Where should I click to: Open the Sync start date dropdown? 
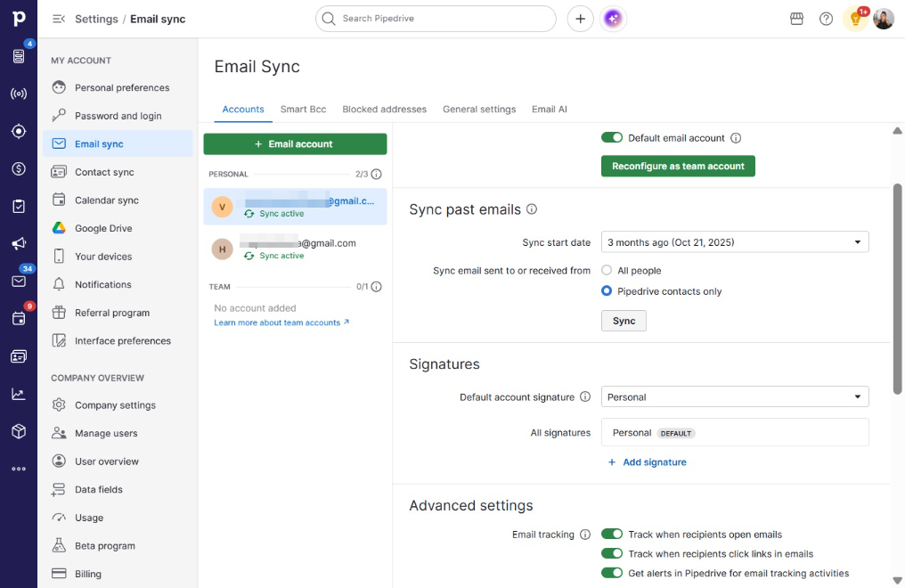click(735, 241)
